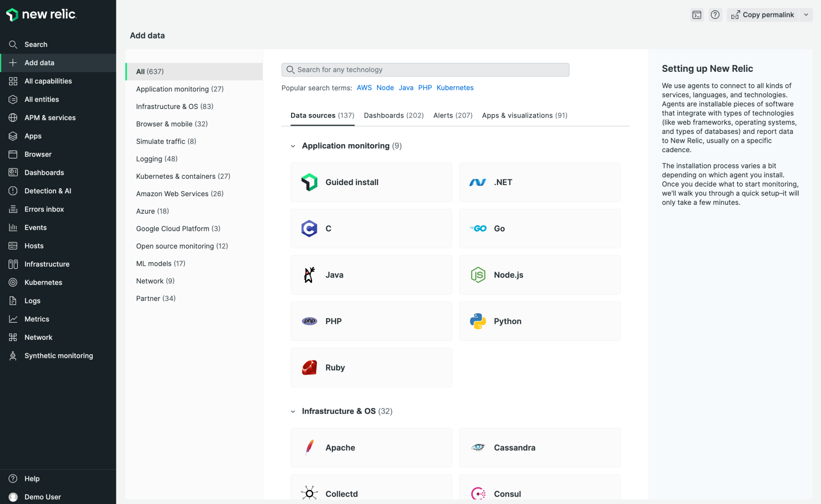The width and height of the screenshot is (821, 504).
Task: Choose the Python agent tile
Action: (x=539, y=321)
